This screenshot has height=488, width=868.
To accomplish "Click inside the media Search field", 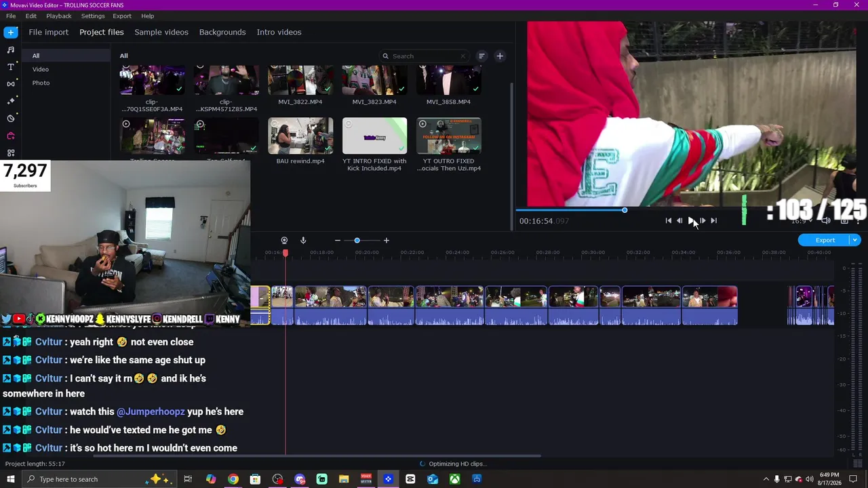I will coord(424,56).
